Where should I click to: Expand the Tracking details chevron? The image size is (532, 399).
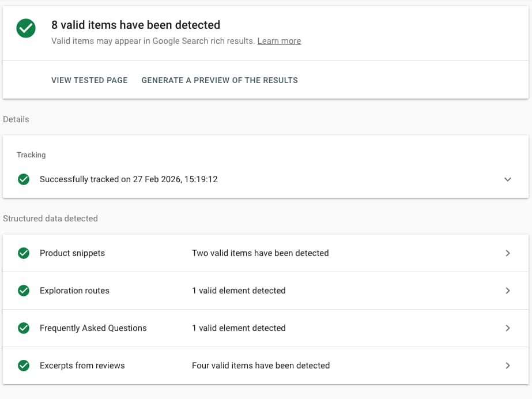coord(508,179)
